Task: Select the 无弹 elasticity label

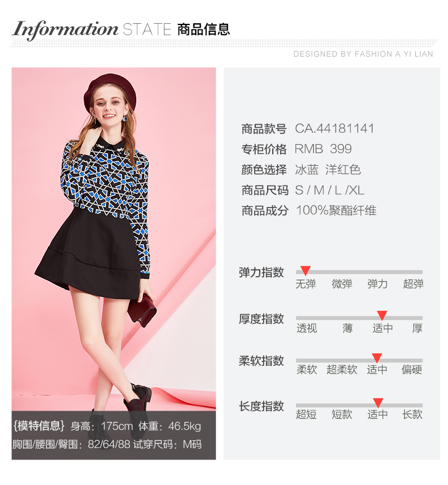Action: [x=306, y=284]
